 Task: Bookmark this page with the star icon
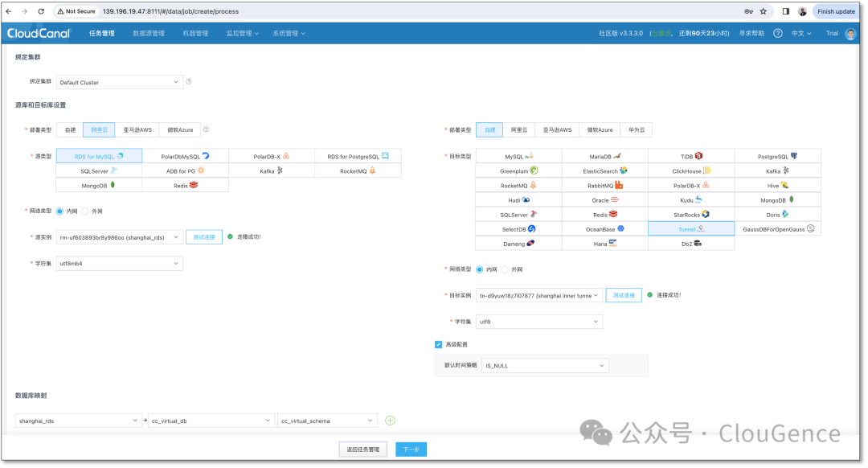(764, 11)
